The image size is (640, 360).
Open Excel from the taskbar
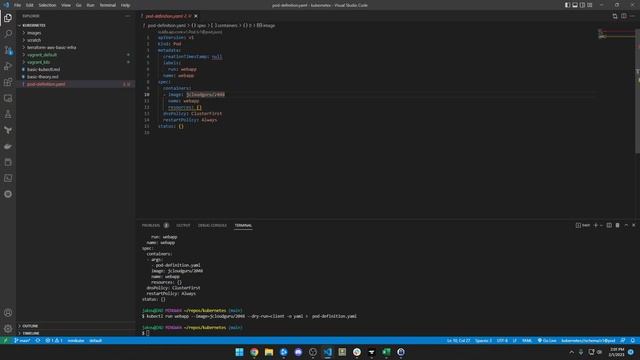tap(386, 352)
